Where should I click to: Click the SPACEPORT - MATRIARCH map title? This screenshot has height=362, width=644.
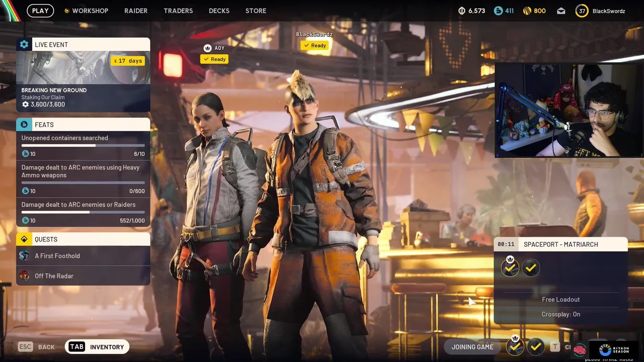click(561, 244)
